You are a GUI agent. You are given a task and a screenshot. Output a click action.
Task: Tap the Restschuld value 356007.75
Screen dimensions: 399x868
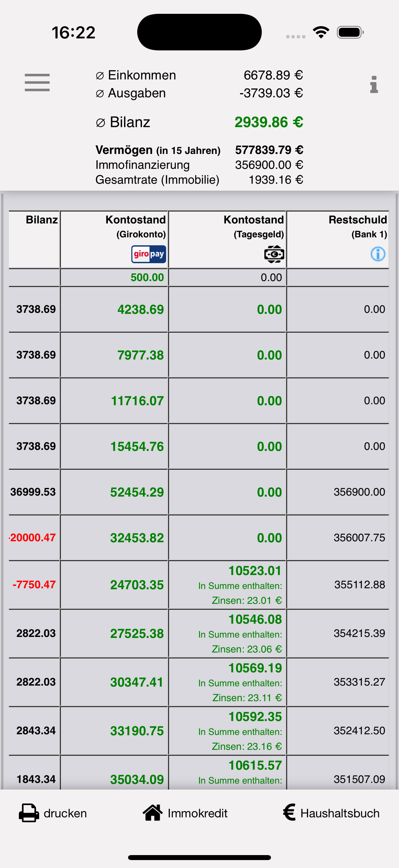pyautogui.click(x=359, y=537)
